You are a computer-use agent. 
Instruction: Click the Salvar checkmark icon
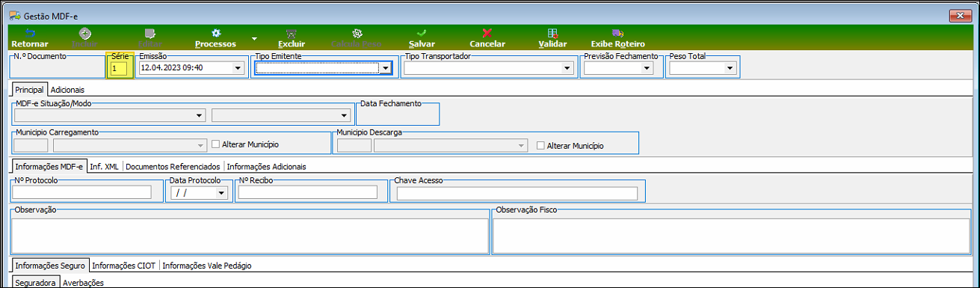[x=422, y=33]
